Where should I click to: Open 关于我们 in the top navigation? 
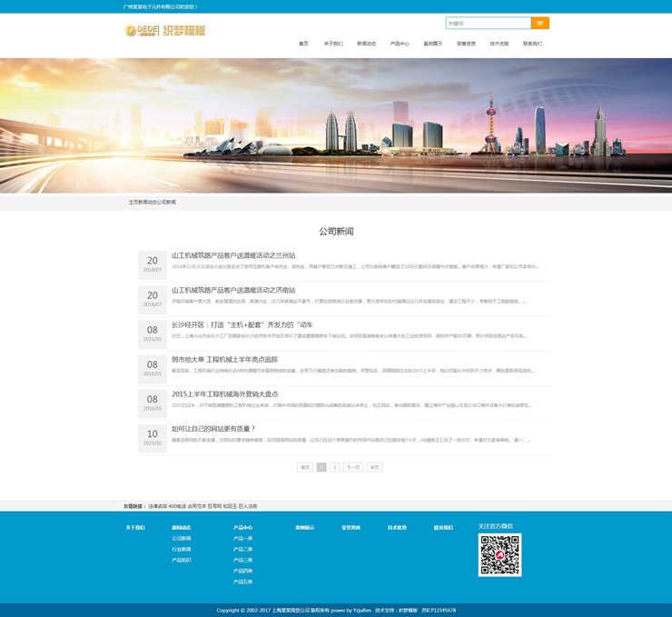pyautogui.click(x=333, y=44)
